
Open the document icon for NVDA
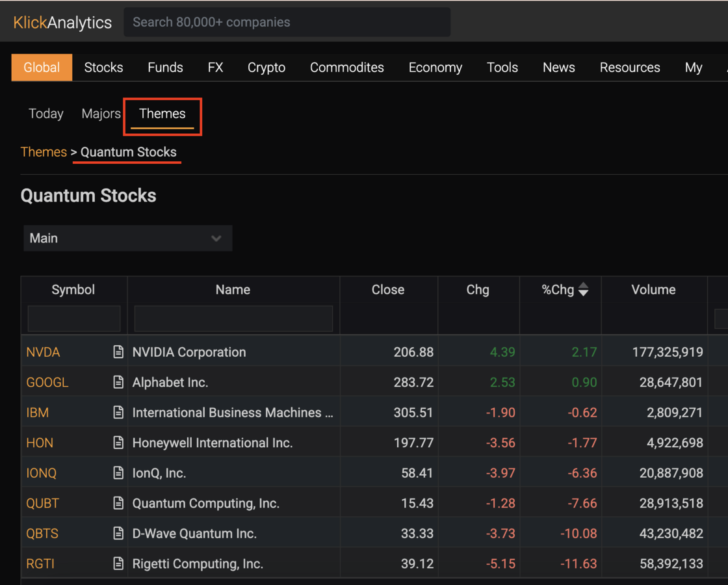[118, 352]
